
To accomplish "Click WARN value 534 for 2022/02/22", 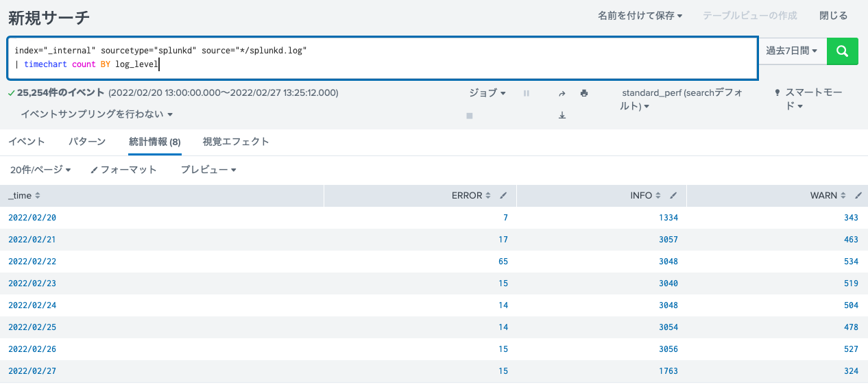I will click(x=851, y=262).
